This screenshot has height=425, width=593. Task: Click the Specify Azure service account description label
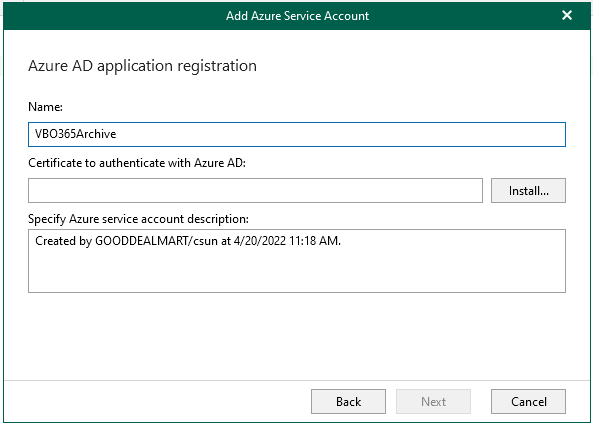pos(138,219)
